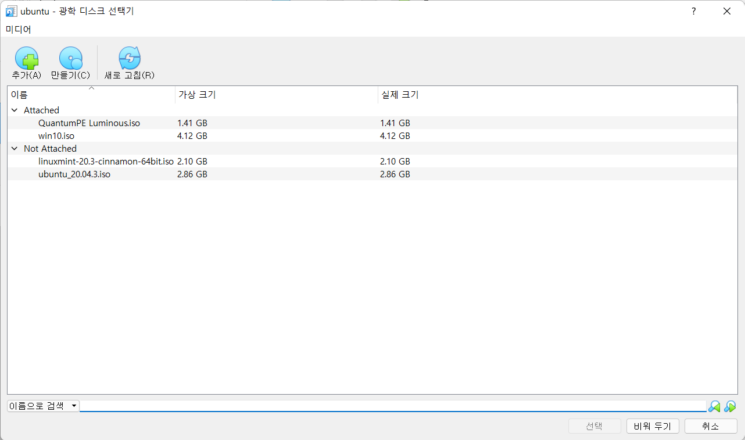Click the 비워 두기 button

(653, 426)
